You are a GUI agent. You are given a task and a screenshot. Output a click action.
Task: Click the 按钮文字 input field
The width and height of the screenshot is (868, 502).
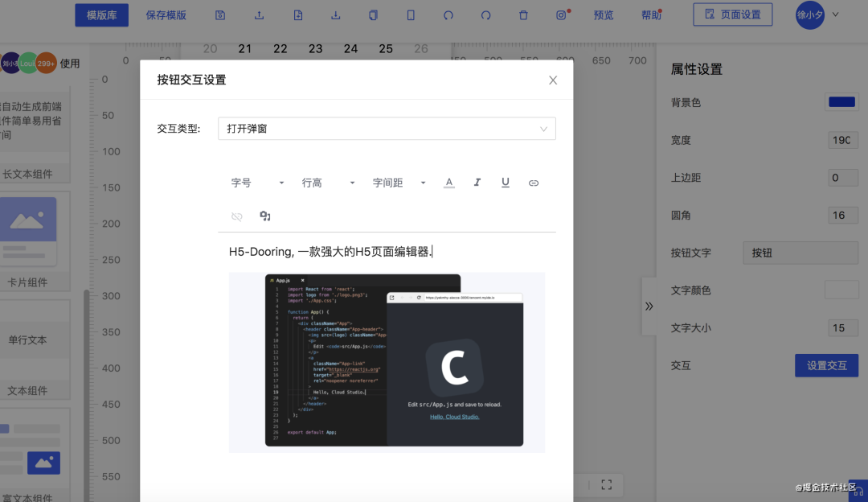(x=800, y=253)
